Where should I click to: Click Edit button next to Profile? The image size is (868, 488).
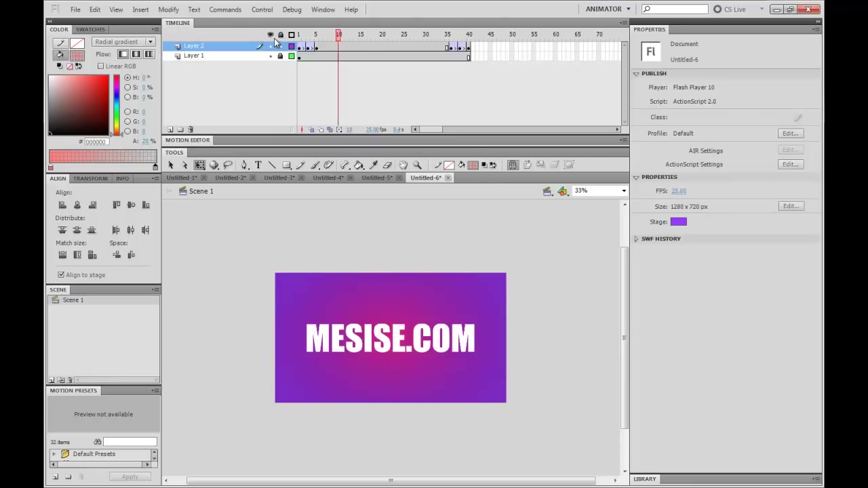click(x=790, y=134)
